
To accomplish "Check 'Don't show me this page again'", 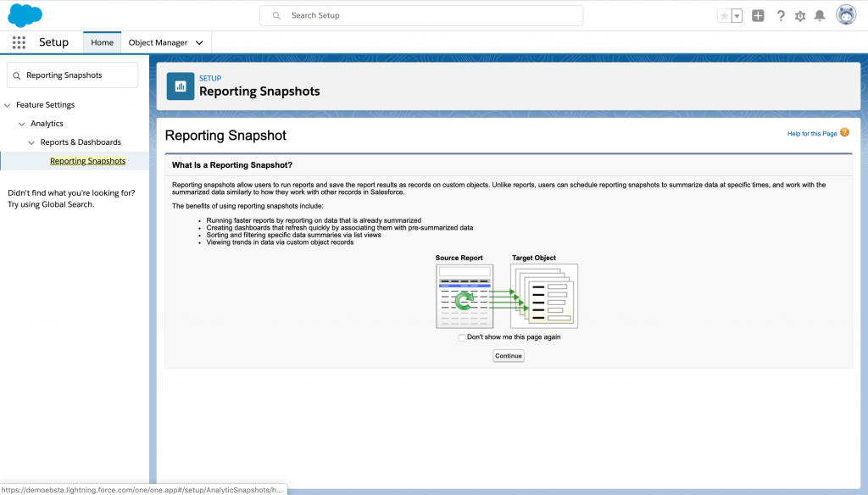I will pos(462,337).
